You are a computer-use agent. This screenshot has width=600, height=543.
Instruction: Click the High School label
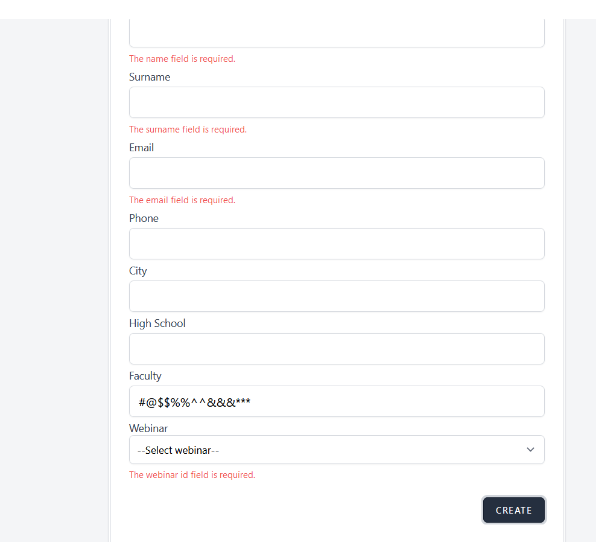pyautogui.click(x=157, y=323)
